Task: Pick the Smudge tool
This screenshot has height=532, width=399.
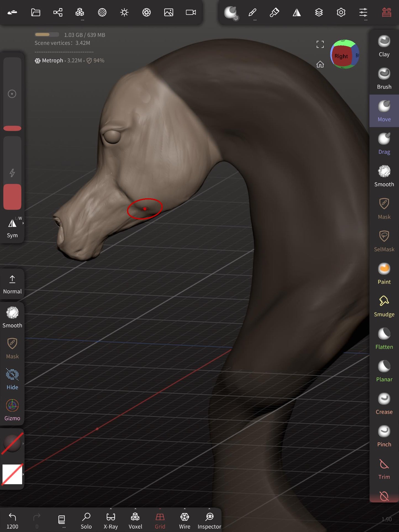Action: pos(384,306)
